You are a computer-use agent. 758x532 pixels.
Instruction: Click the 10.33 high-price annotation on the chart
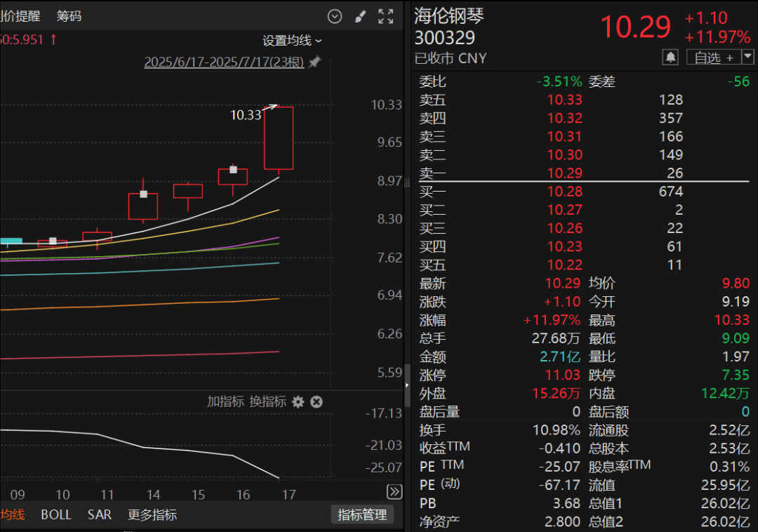click(246, 115)
